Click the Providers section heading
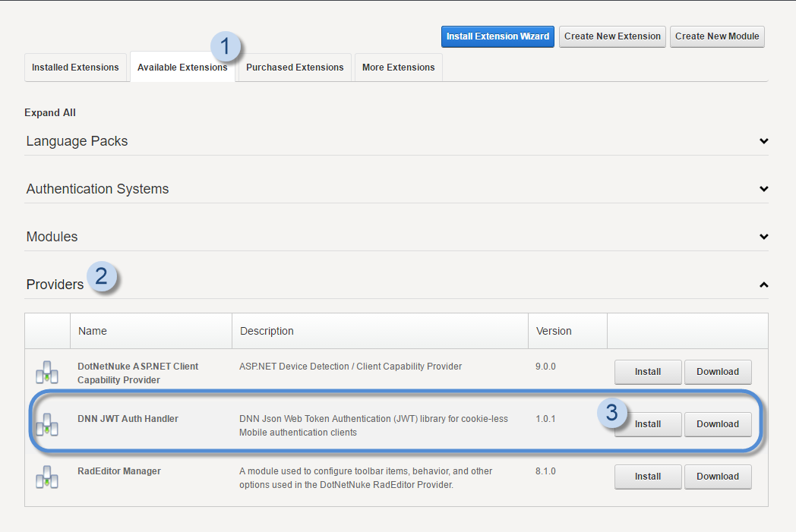796x532 pixels. point(55,285)
